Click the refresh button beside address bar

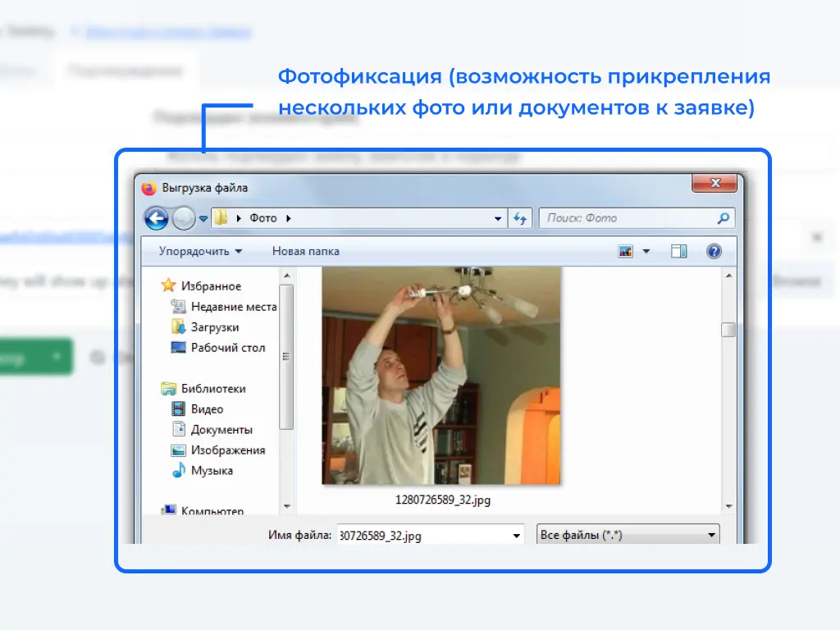pyautogui.click(x=519, y=218)
